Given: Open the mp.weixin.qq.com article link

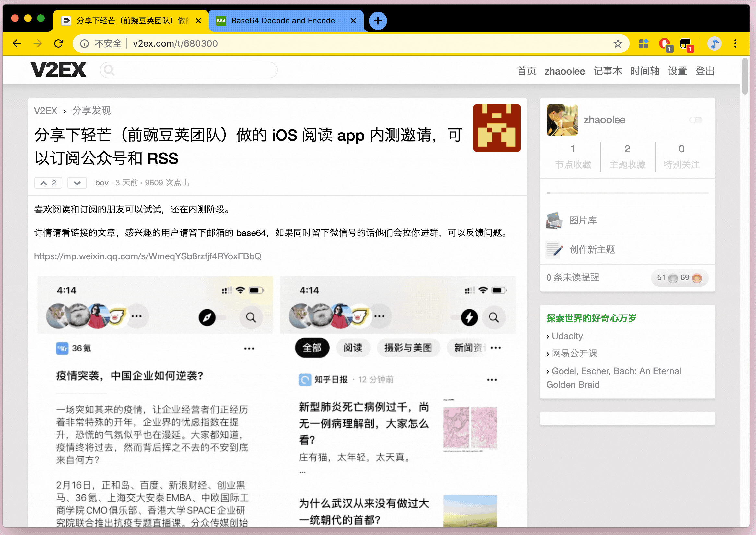Looking at the screenshot, I should (x=148, y=256).
